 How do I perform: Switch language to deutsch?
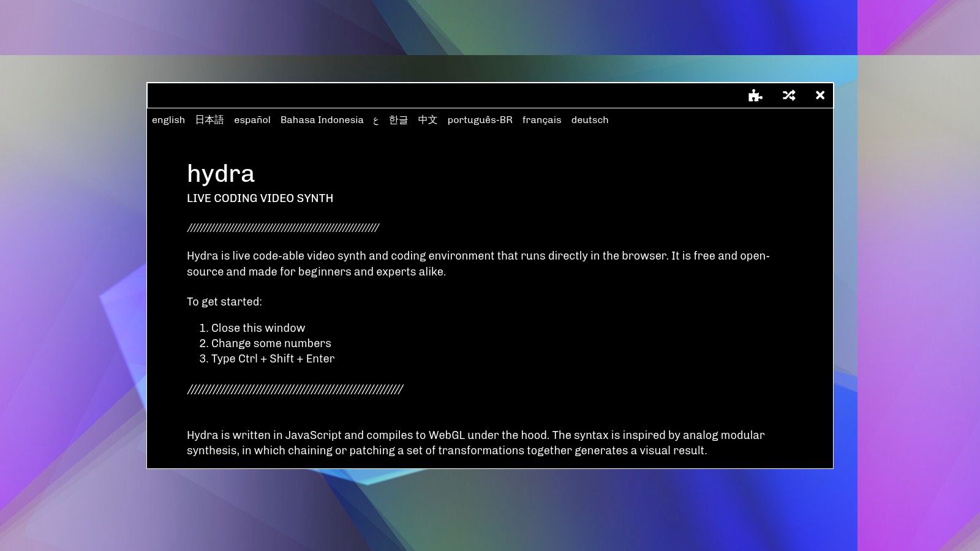[590, 120]
